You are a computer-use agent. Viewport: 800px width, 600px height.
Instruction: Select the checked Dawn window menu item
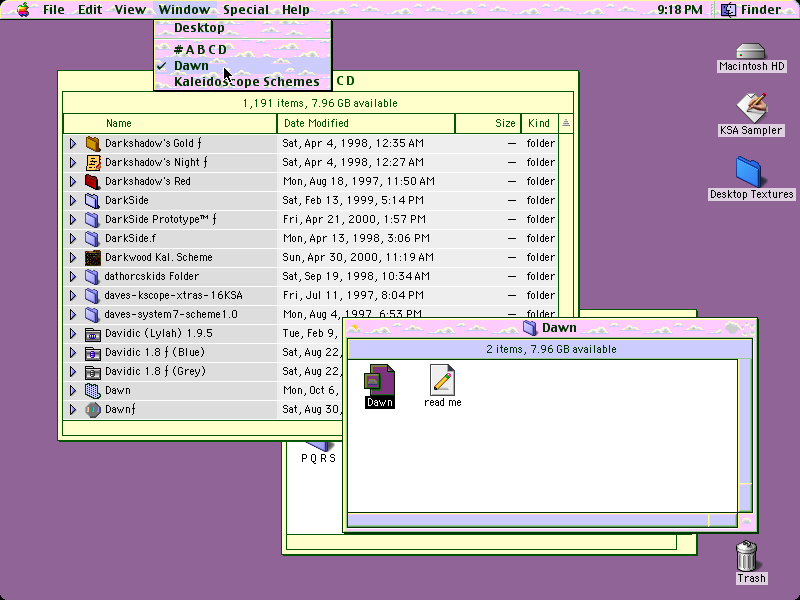242,66
